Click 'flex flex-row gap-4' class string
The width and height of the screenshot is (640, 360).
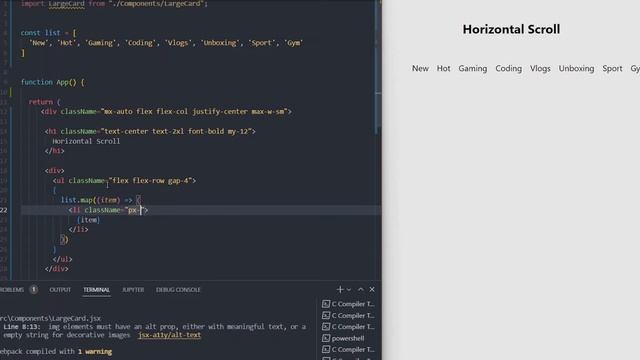coord(151,180)
